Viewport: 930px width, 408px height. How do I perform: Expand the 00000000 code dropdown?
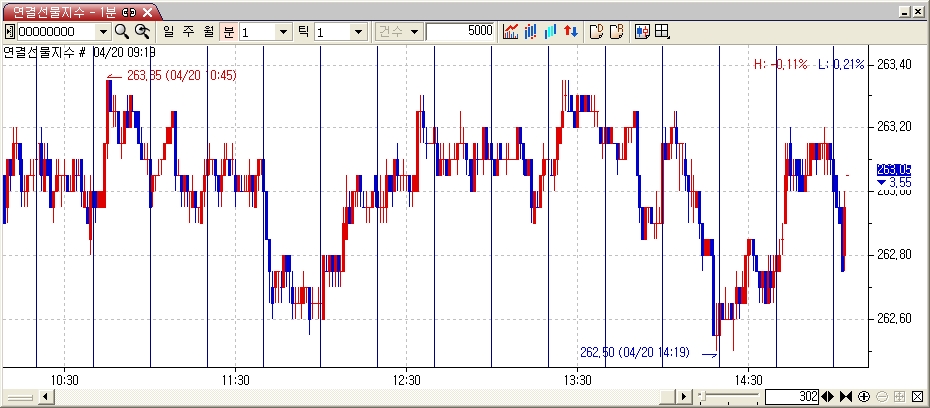click(x=103, y=31)
